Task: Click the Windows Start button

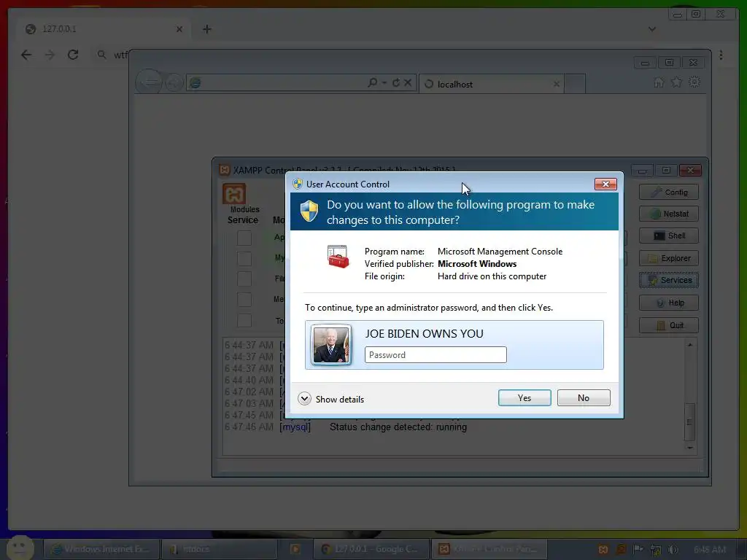Action: [x=20, y=548]
